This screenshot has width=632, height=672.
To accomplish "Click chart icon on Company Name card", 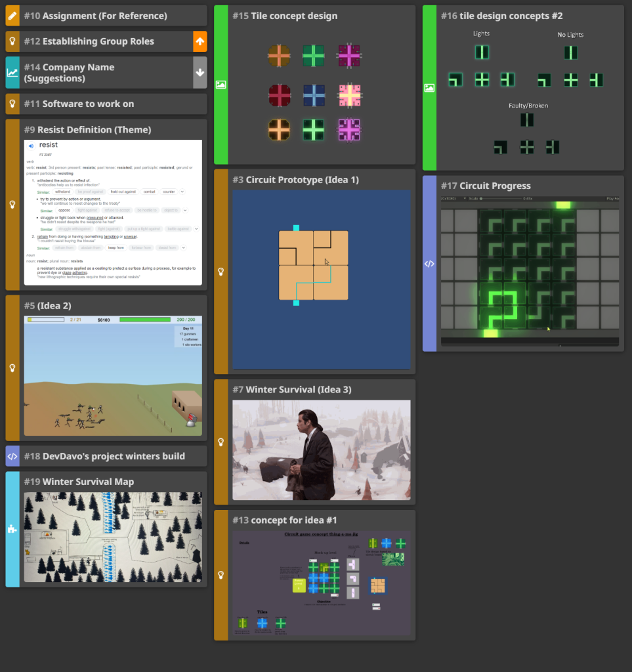I will click(x=12, y=72).
